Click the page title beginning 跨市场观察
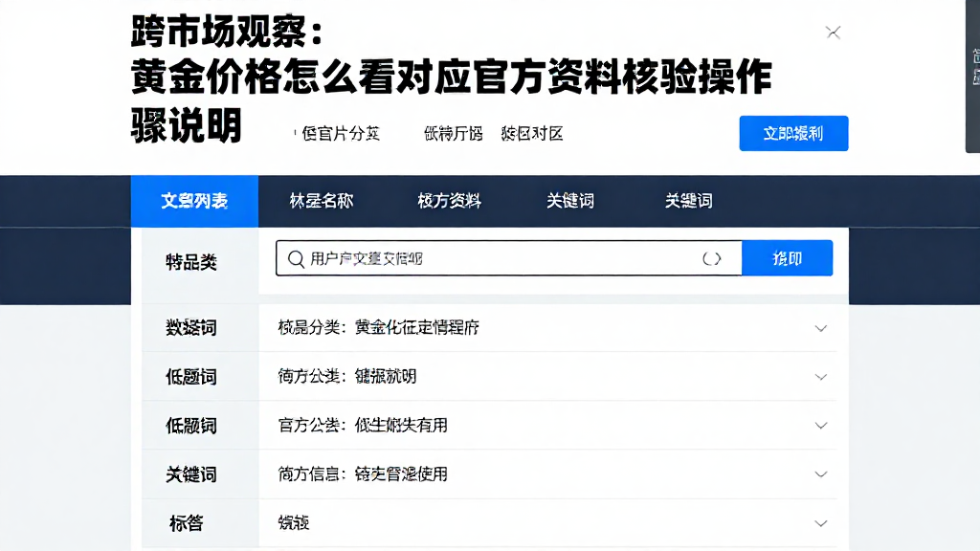This screenshot has width=980, height=551. pos(452,78)
